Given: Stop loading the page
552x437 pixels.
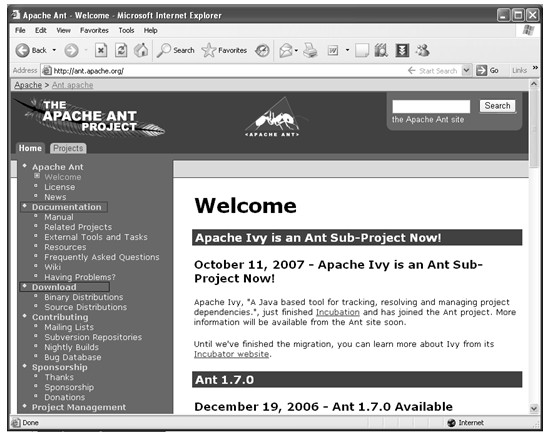Looking at the screenshot, I should click(101, 50).
